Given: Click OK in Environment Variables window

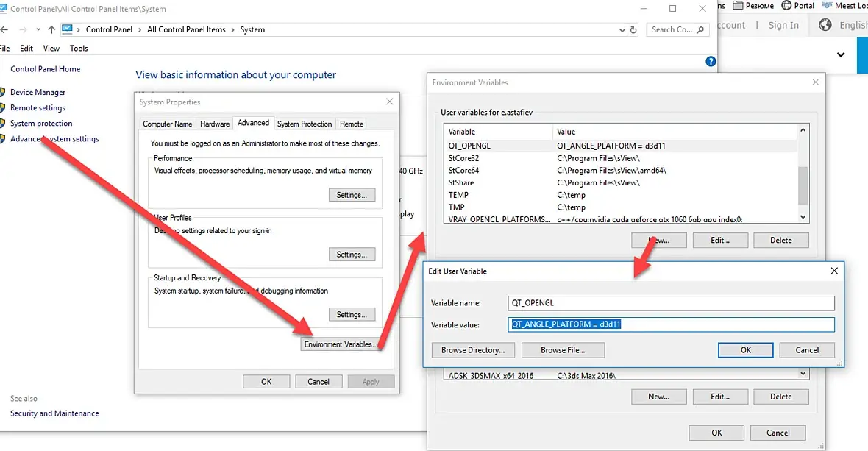Looking at the screenshot, I should [717, 433].
